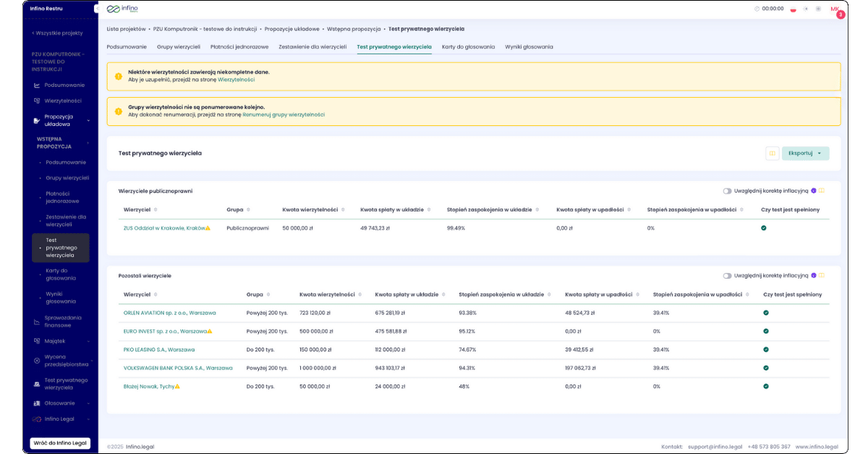Click purple info icon in Wierzyciele publicznoprawni section
The image size is (868, 454).
coord(814,191)
